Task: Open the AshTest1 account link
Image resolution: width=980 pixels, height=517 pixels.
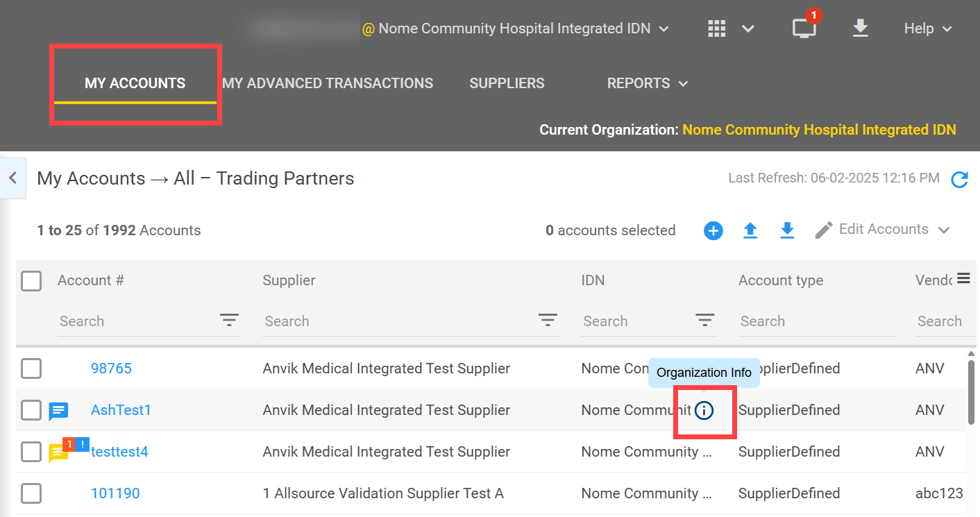Action: coord(121,410)
